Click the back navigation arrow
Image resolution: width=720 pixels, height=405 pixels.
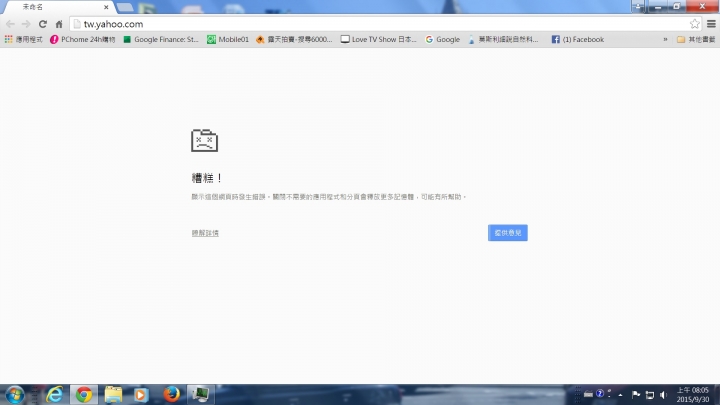coord(10,24)
